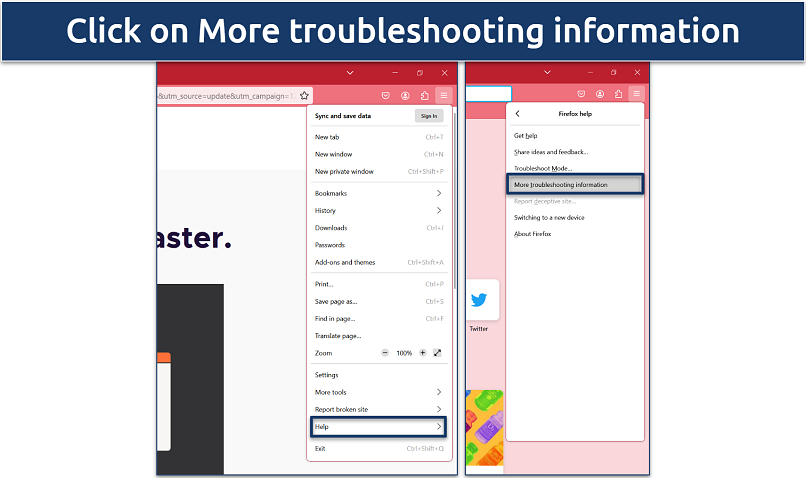Expand the Bookmarks submenu
Viewport: 806px width, 478px height.
[x=378, y=193]
